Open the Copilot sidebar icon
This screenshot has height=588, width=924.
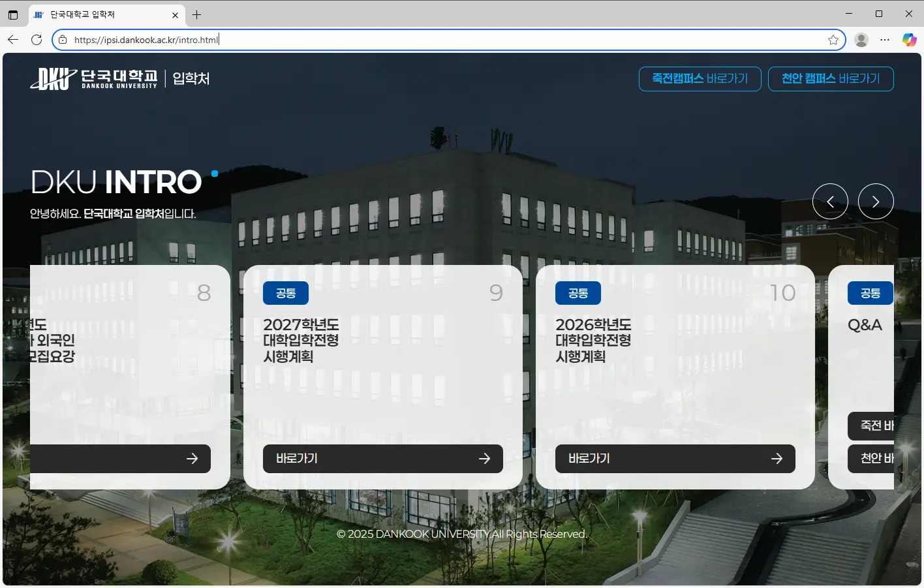(x=909, y=40)
